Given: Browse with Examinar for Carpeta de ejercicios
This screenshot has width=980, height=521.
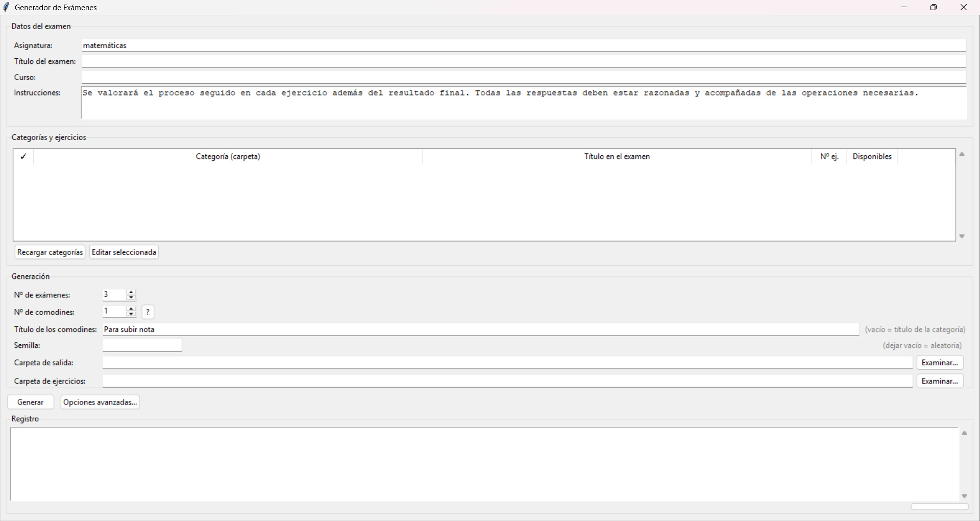Looking at the screenshot, I should (940, 381).
